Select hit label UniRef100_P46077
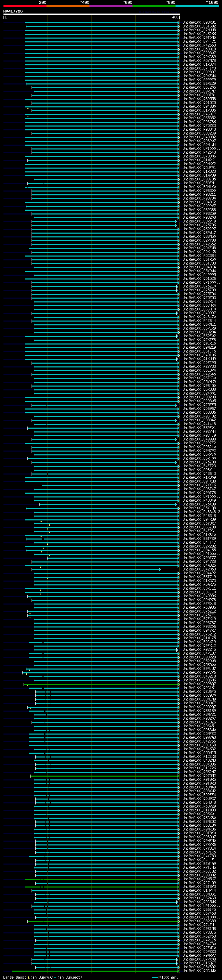 199,114
